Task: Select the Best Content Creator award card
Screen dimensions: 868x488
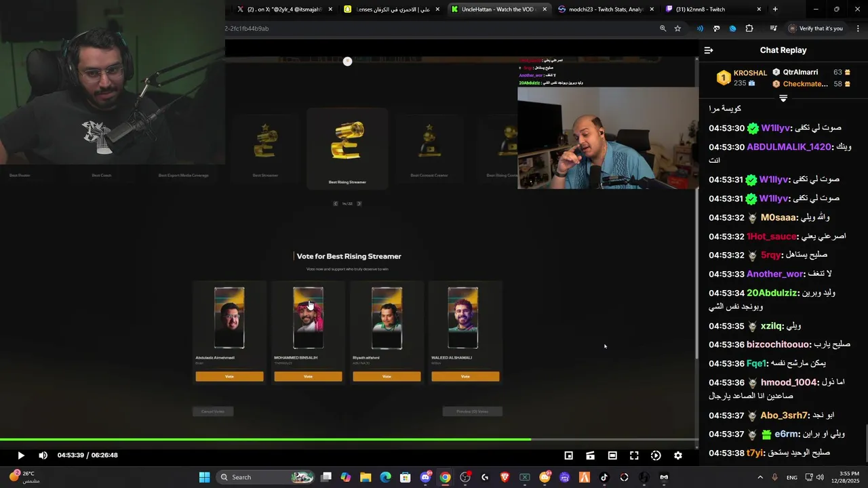Action: 429,148
